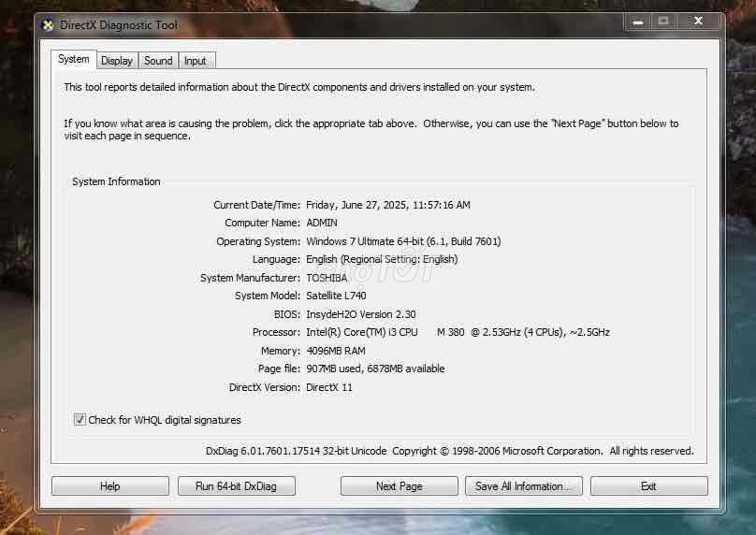Click the Processor label

pos(276,332)
